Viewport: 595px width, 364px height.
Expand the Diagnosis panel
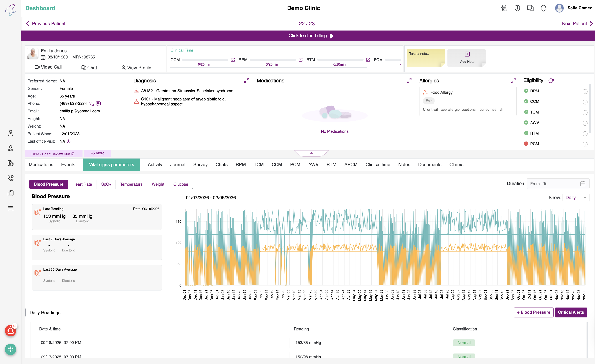(246, 81)
